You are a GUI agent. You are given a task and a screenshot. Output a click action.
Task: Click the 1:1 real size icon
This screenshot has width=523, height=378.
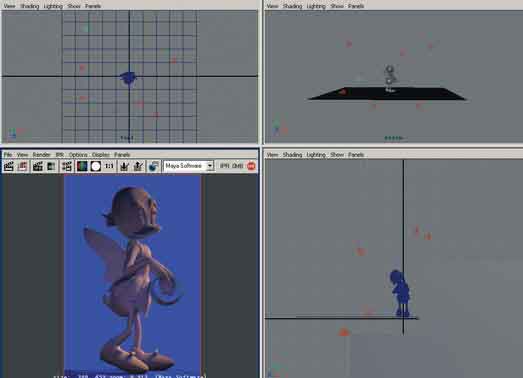pyautogui.click(x=109, y=166)
